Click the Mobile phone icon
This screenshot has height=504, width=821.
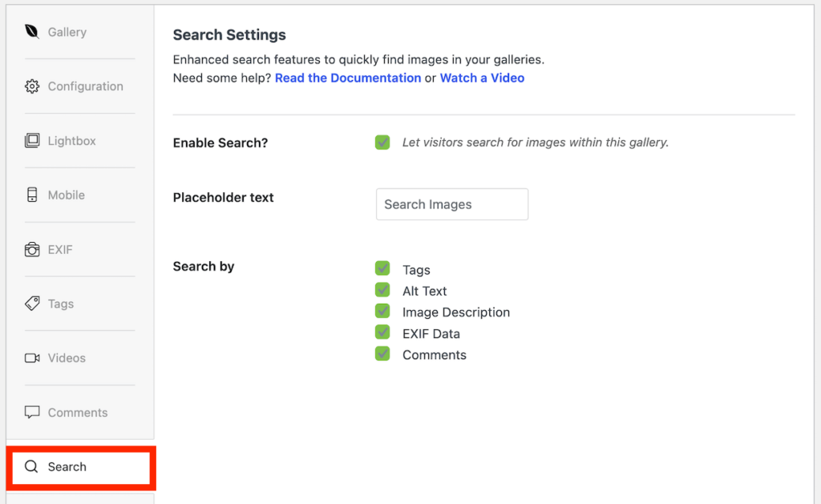pos(32,195)
